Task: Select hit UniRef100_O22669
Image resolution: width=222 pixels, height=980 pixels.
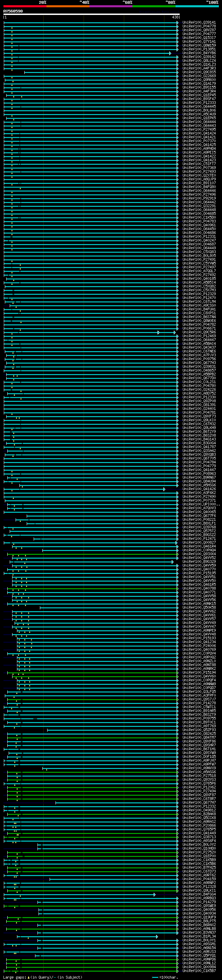Action: pos(199,76)
